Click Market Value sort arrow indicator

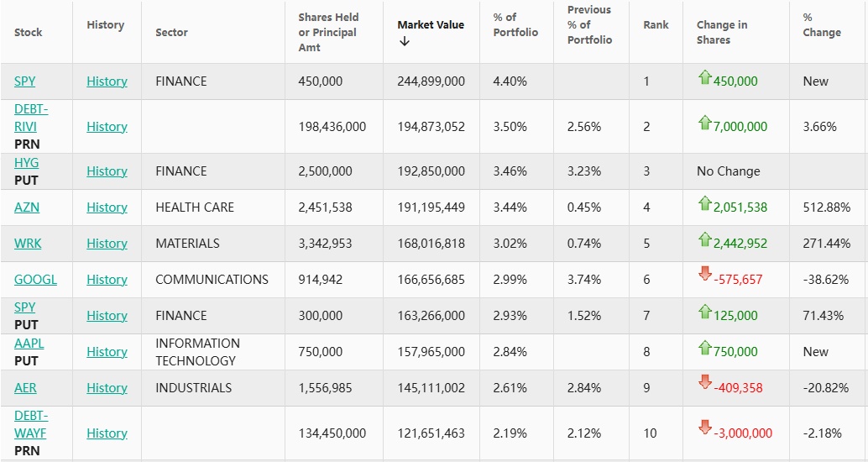(x=405, y=42)
